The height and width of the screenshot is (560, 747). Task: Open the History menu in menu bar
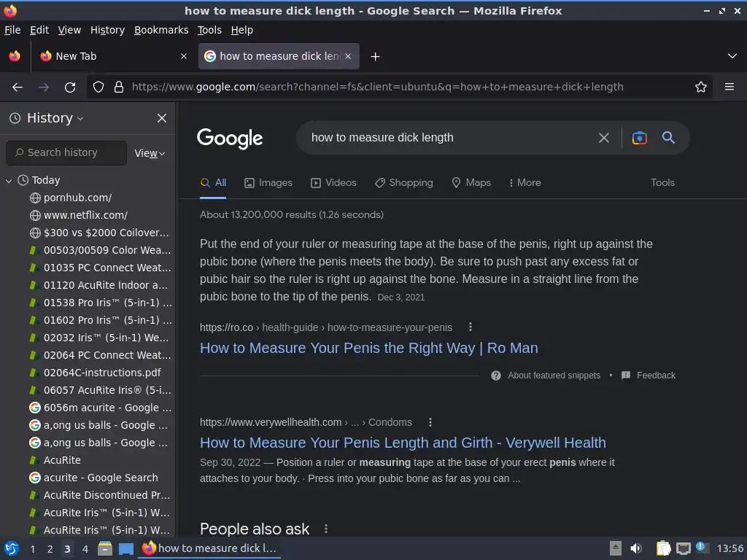108,30
